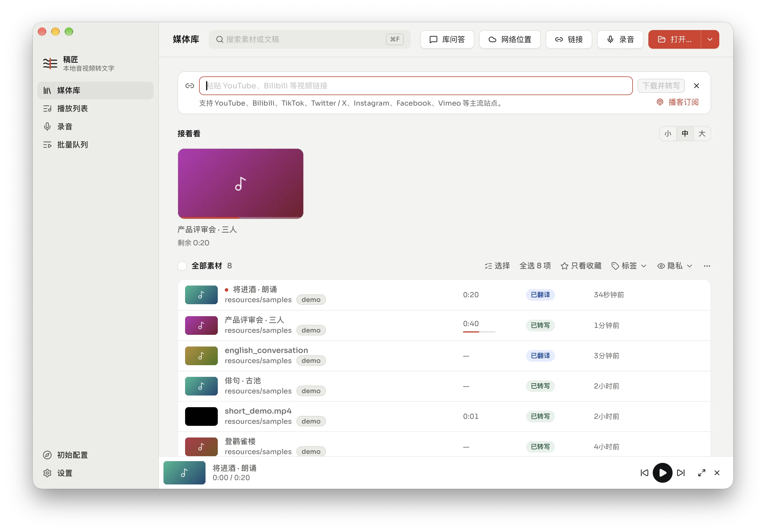This screenshot has height=532, width=766.
Task: Open the 录音 microphone button in toolbar
Action: 620,39
